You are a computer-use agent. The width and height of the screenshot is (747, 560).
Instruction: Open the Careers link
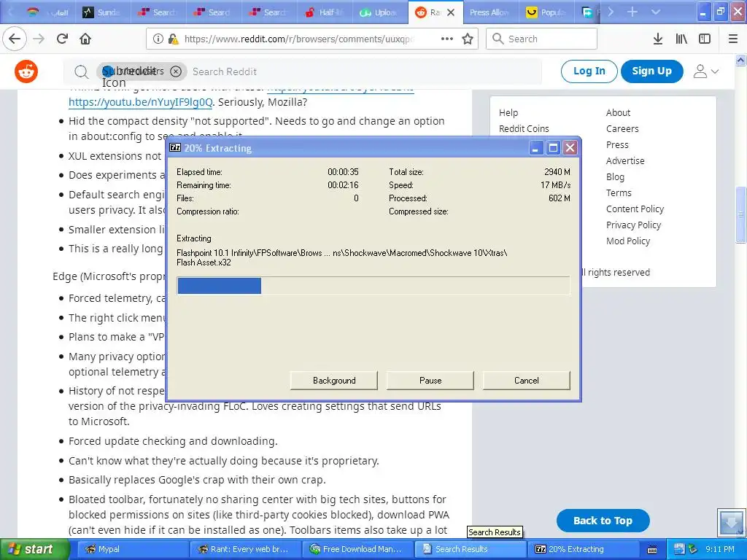(622, 128)
